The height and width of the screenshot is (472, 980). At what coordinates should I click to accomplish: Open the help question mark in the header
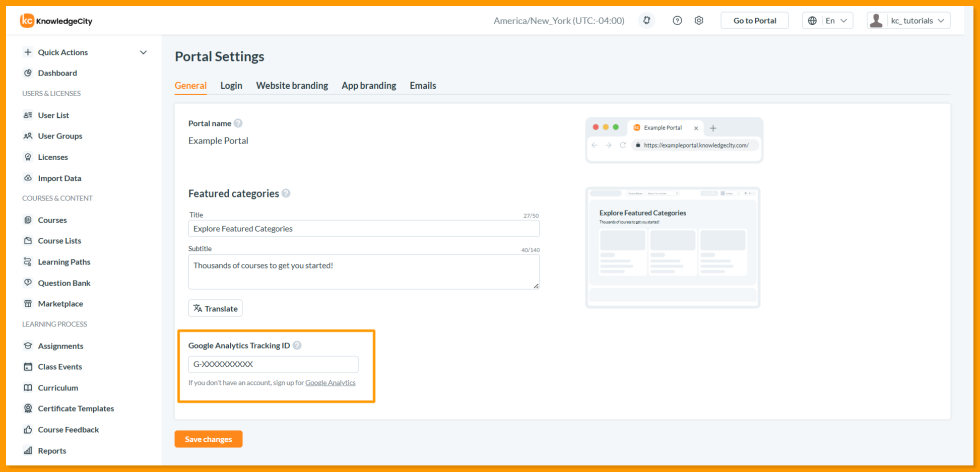[677, 21]
